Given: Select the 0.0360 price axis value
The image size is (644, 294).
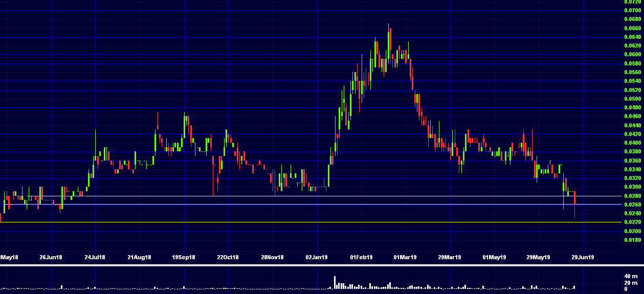Looking at the screenshot, I should click(633, 161).
